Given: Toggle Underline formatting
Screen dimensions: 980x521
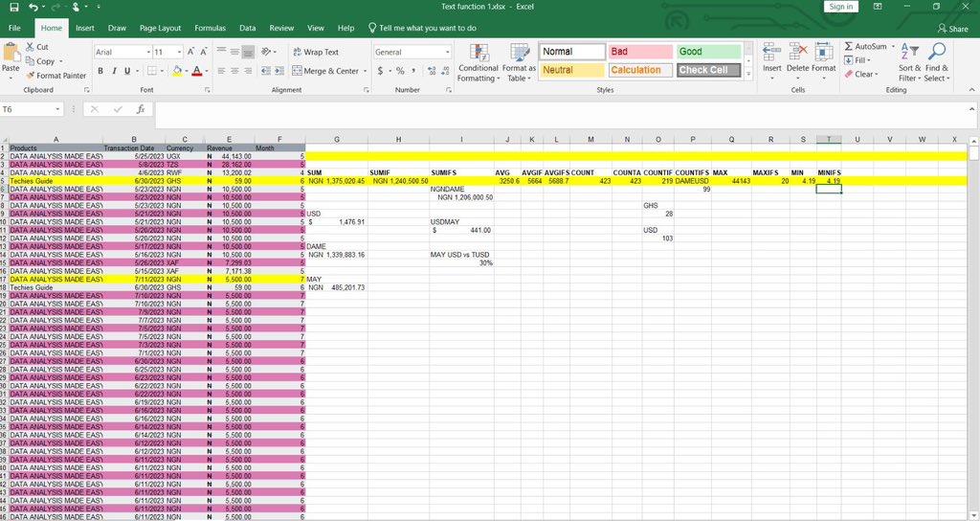Looking at the screenshot, I should click(127, 71).
